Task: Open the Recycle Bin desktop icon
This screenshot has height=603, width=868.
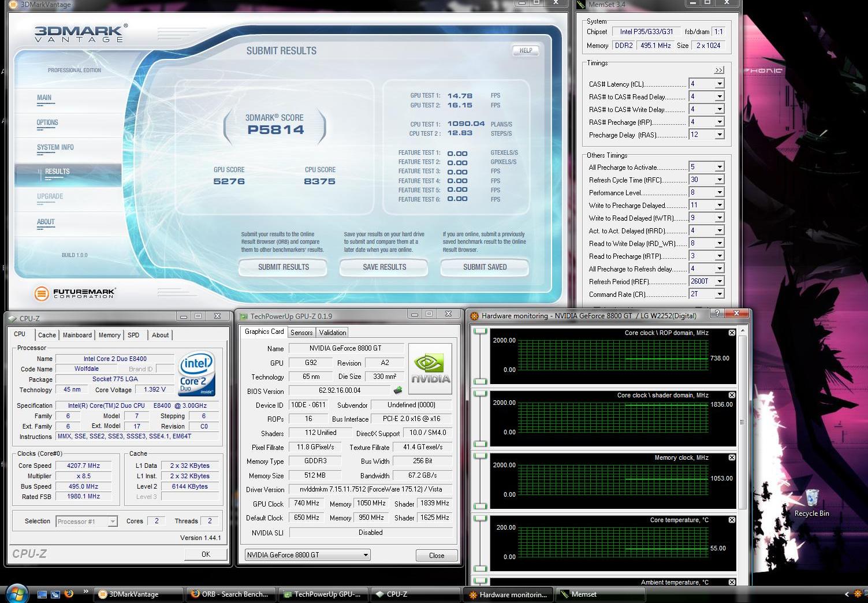Action: 812,503
